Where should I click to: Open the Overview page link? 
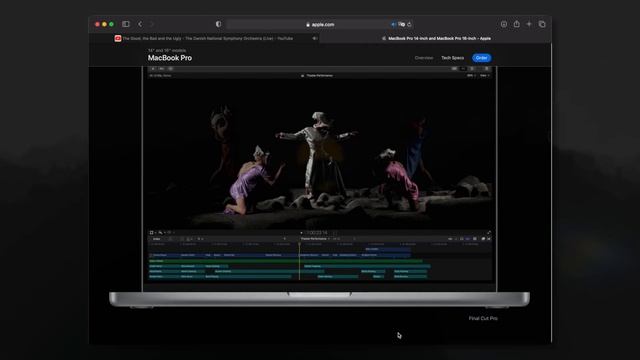[424, 58]
